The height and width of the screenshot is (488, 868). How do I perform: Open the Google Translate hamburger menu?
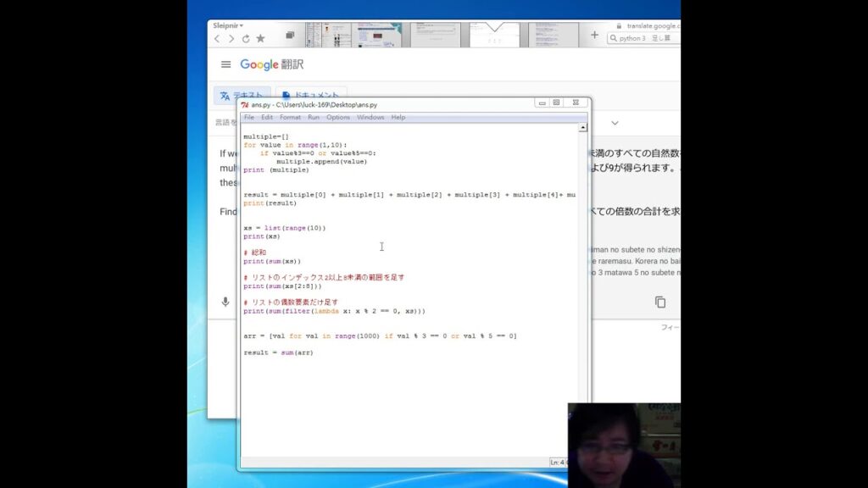point(226,64)
